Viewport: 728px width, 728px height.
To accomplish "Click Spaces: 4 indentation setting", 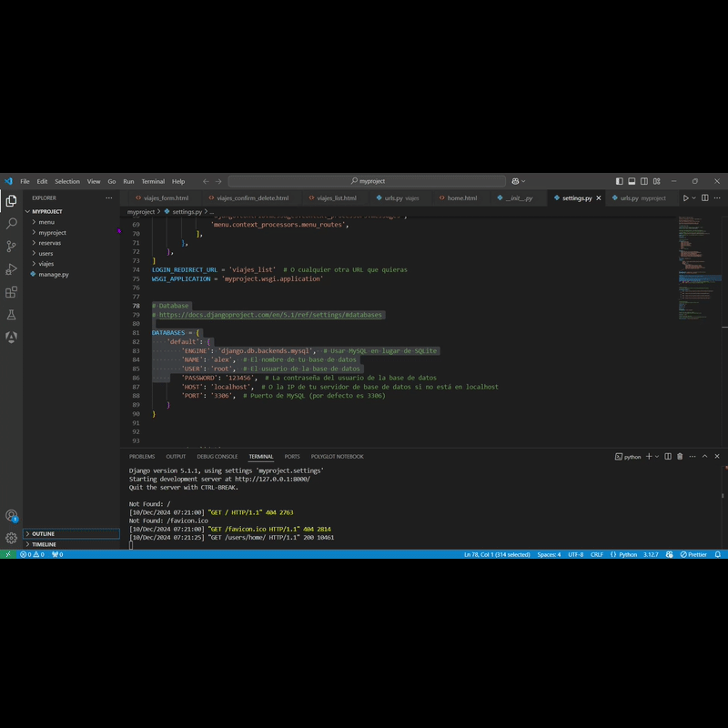I will click(549, 554).
